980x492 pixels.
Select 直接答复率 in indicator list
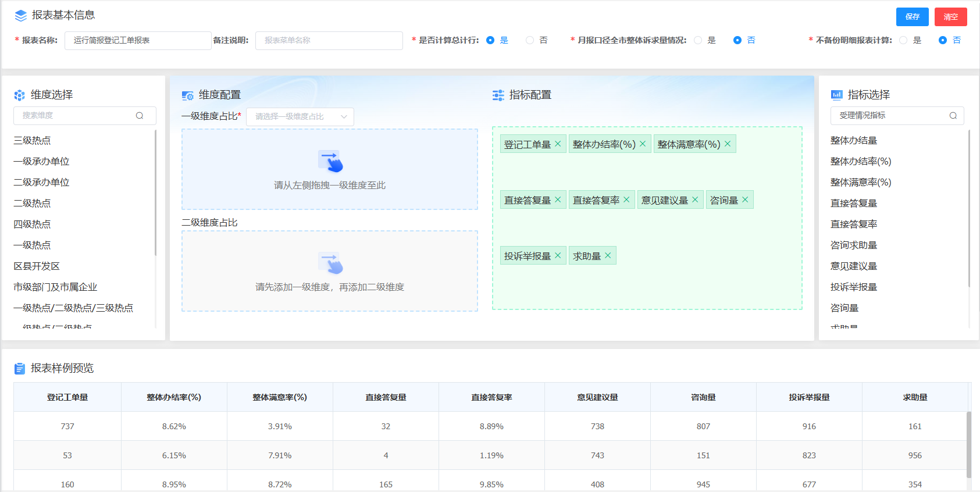click(854, 224)
